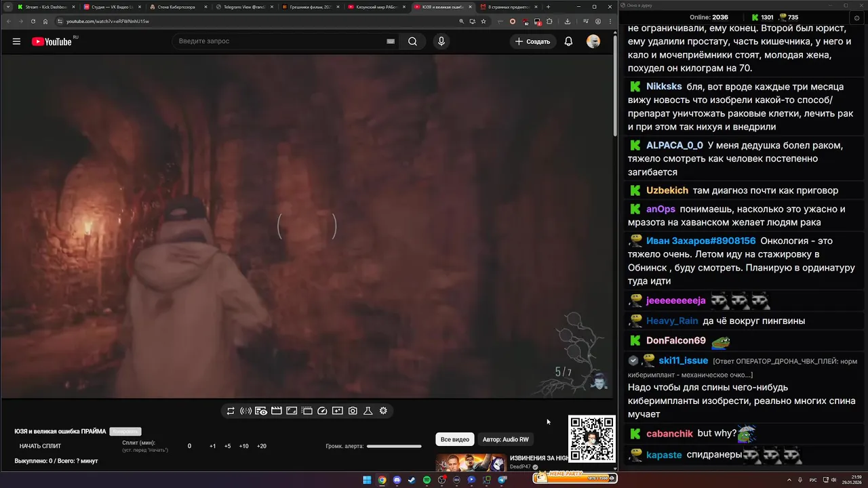Open the YouTube hamburger guide menu
The height and width of the screenshot is (488, 868).
click(16, 41)
